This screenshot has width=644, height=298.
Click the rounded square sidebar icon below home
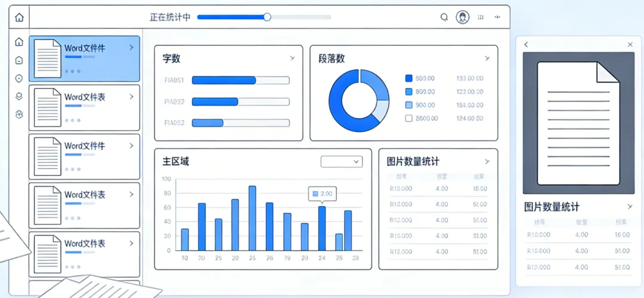point(19,60)
